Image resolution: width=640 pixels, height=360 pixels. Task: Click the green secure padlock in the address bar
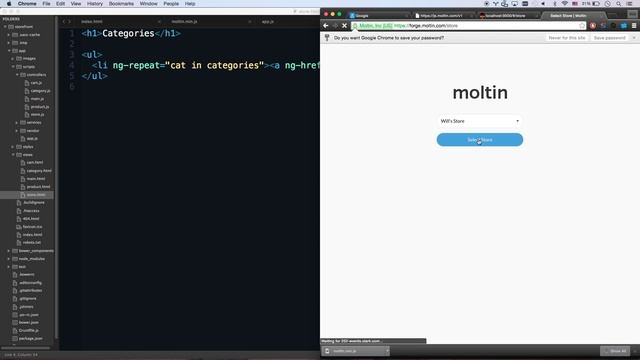tap(356, 26)
